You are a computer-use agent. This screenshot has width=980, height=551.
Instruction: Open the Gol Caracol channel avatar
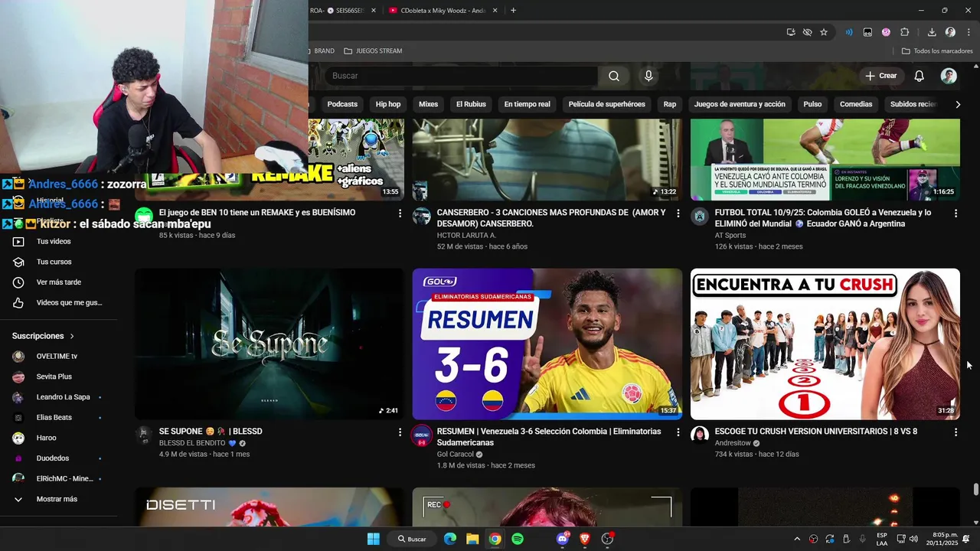(x=422, y=435)
